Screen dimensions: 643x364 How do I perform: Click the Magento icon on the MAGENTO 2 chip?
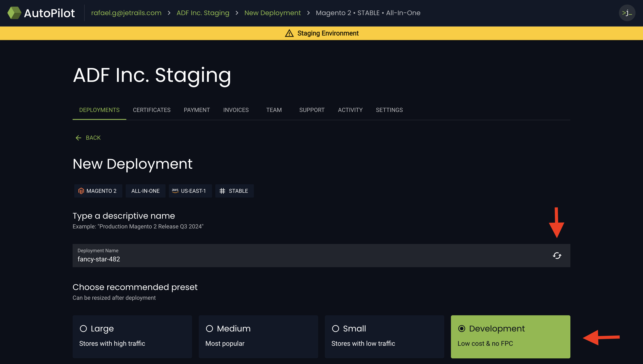(x=81, y=191)
